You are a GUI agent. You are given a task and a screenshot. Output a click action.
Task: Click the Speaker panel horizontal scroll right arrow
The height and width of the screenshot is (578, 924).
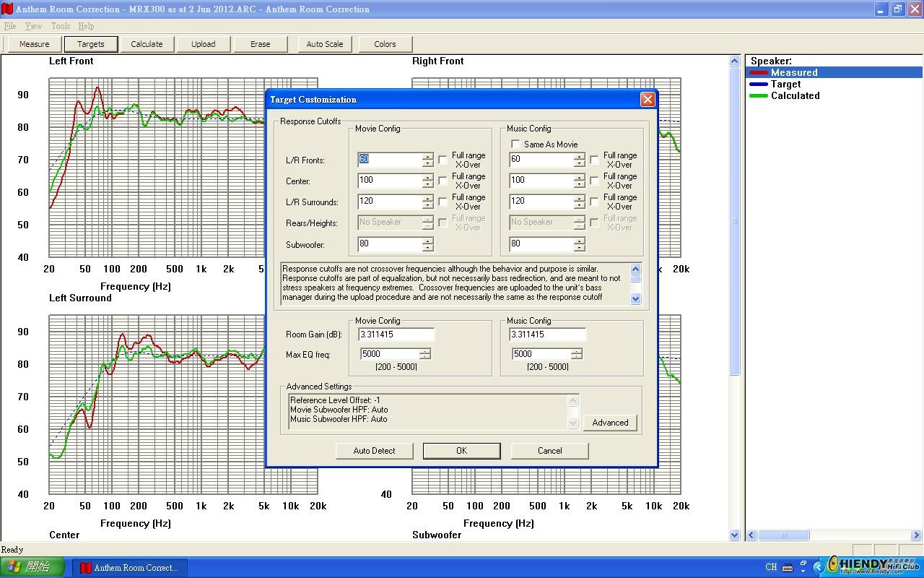917,535
